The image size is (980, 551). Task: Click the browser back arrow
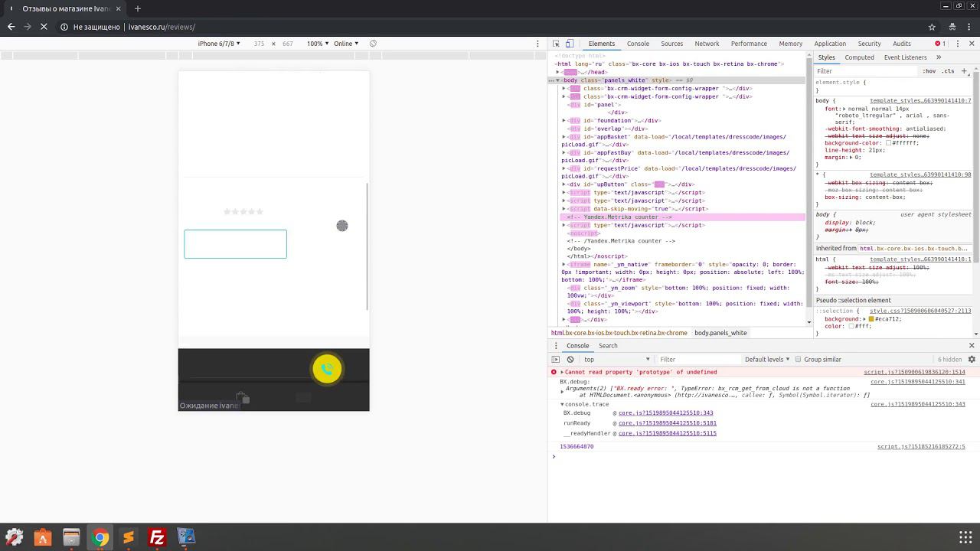[x=11, y=27]
